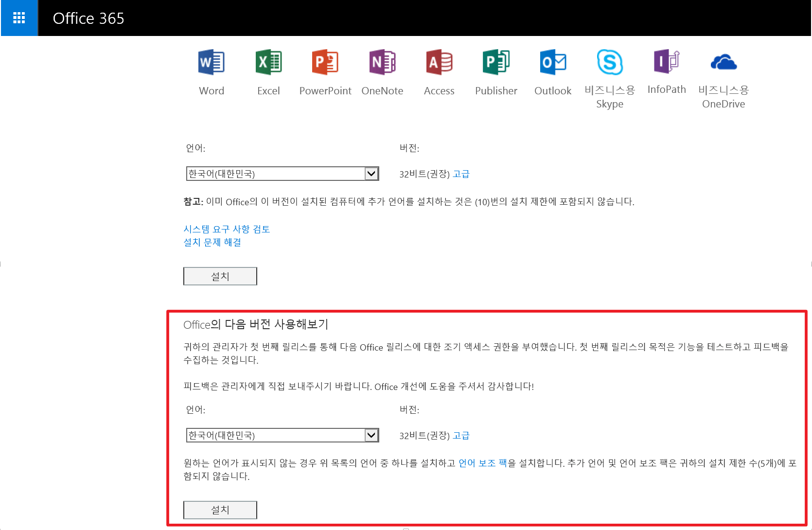This screenshot has height=530, width=812.
Task: Click the OneNote label text
Action: coord(382,91)
